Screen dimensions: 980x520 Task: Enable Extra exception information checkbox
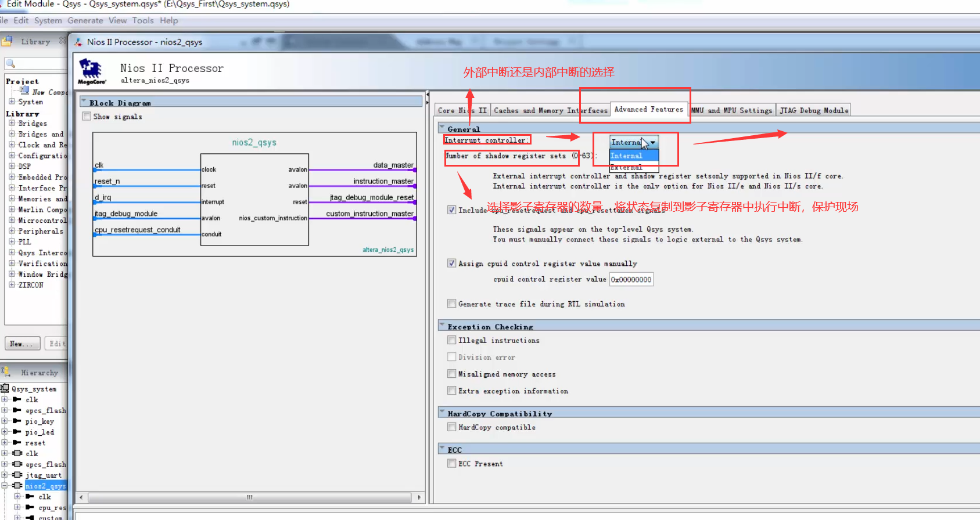point(451,391)
